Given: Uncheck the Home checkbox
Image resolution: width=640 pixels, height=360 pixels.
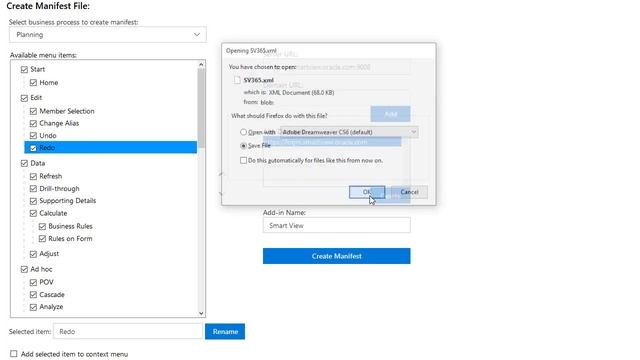Looking at the screenshot, I should point(33,83).
